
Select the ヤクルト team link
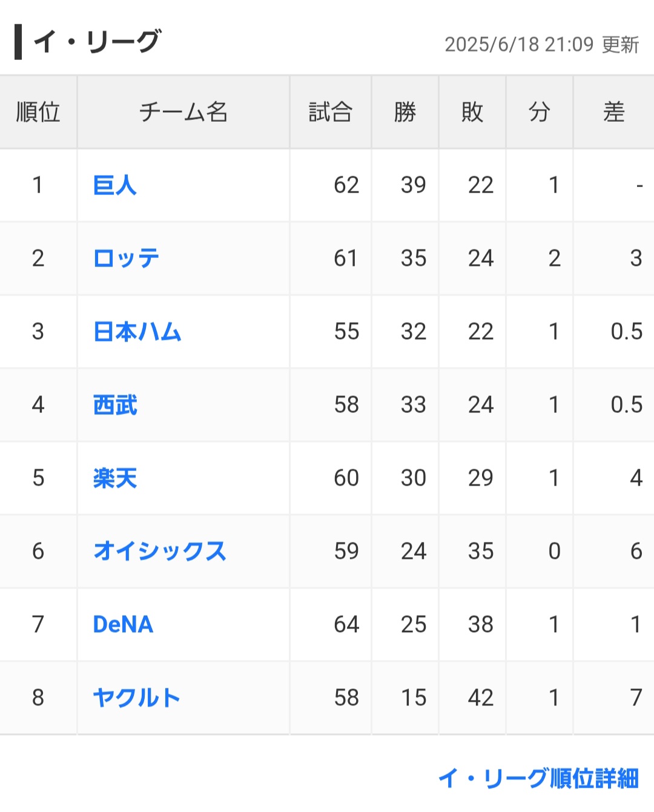pyautogui.click(x=137, y=698)
